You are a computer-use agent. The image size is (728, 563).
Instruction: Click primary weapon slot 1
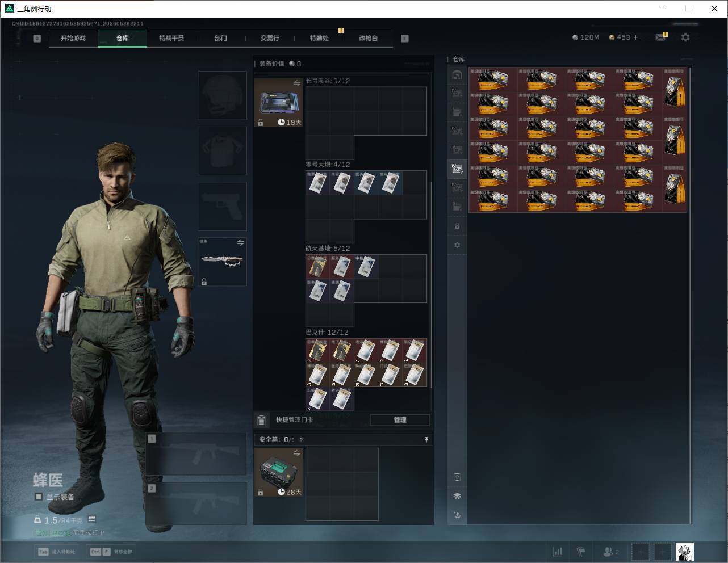click(x=196, y=454)
